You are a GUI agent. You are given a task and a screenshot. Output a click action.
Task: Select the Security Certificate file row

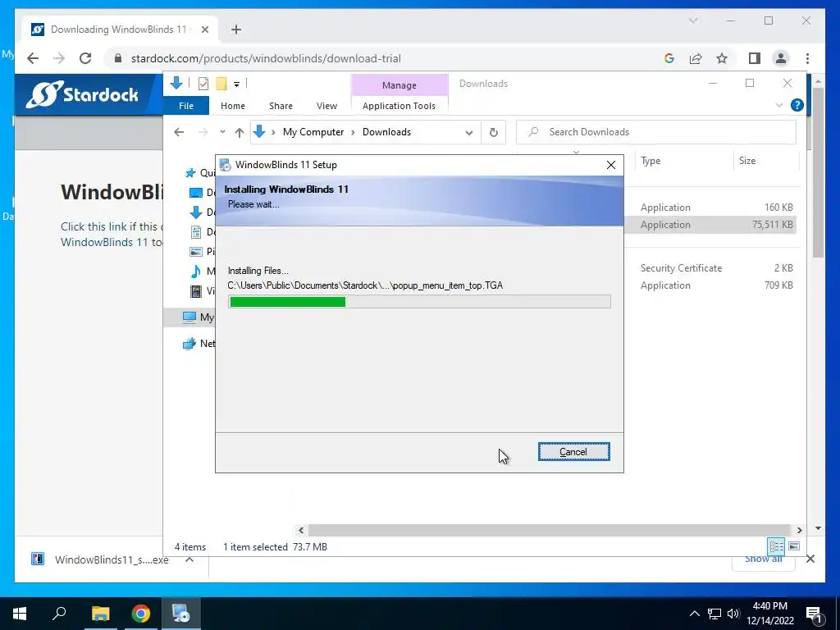[x=710, y=268]
